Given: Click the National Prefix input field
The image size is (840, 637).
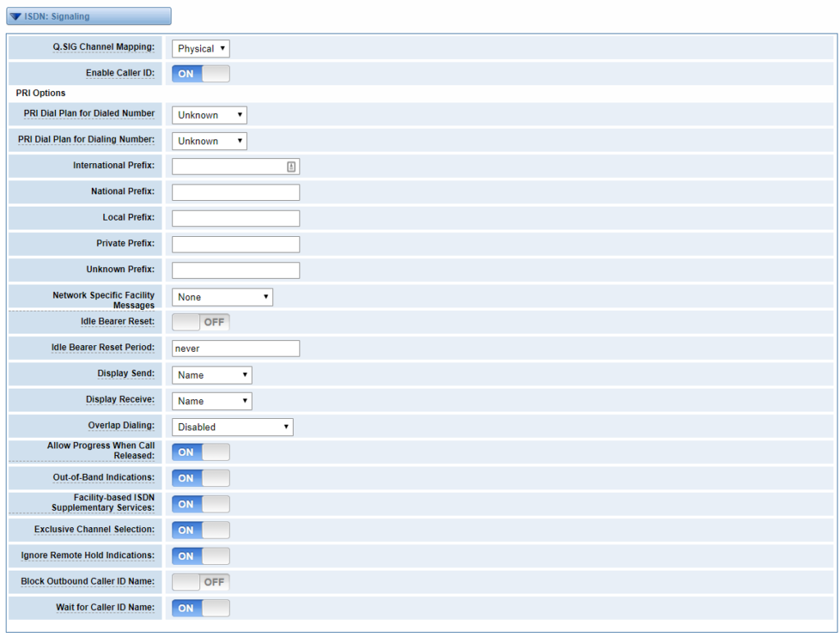Looking at the screenshot, I should point(235,192).
